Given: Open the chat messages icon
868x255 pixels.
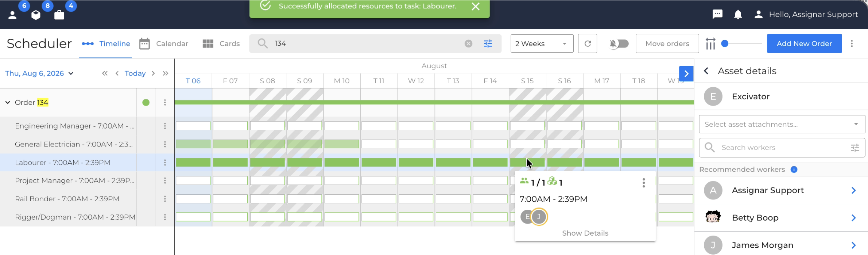Looking at the screenshot, I should point(717,14).
